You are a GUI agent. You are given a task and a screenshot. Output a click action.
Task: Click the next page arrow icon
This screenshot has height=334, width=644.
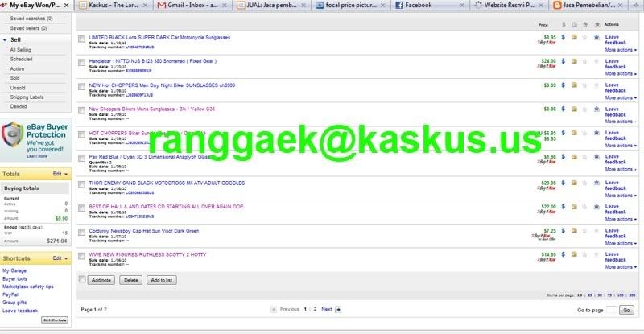(x=338, y=309)
